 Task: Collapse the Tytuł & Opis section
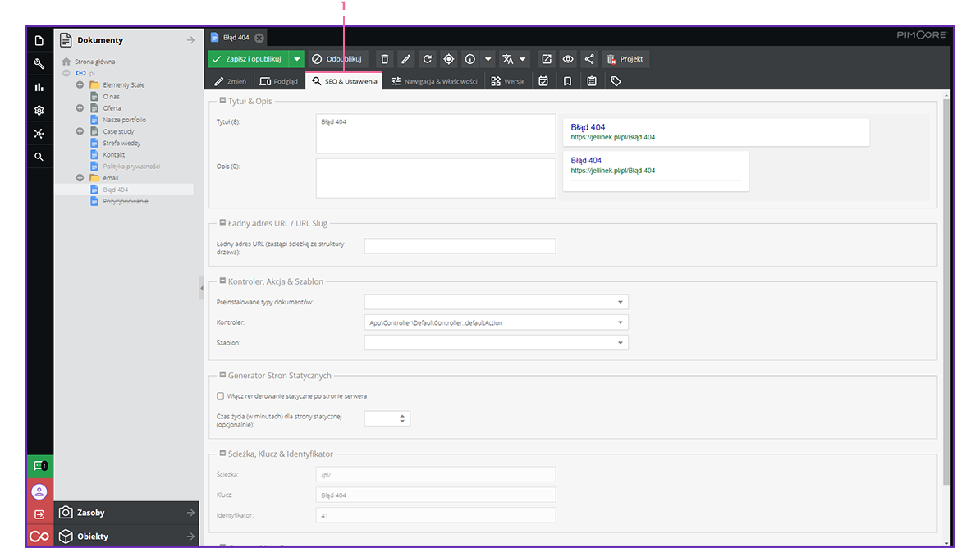222,101
